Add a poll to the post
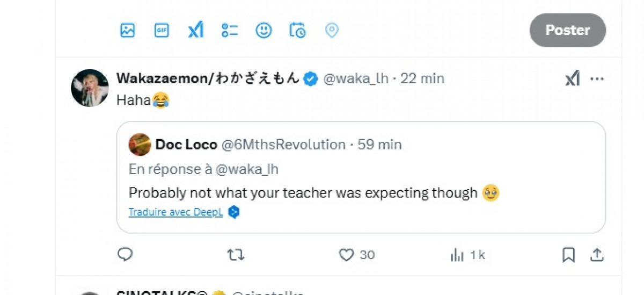The width and height of the screenshot is (644, 295). click(x=230, y=31)
